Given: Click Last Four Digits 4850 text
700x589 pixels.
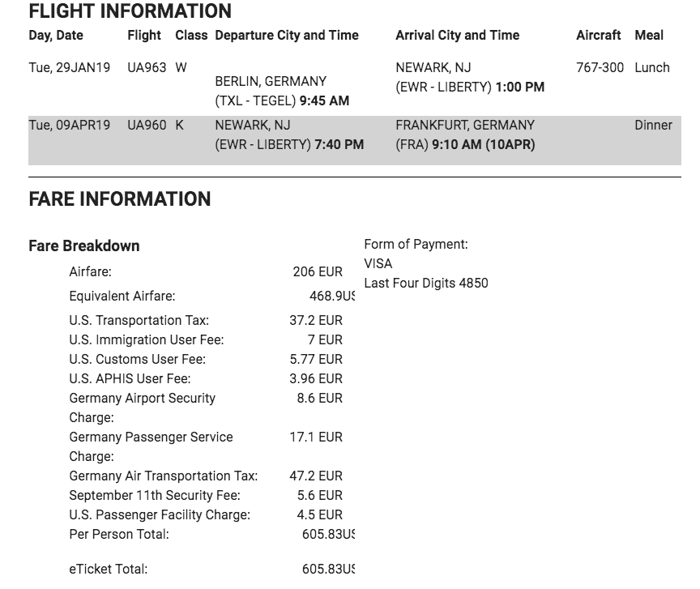Looking at the screenshot, I should click(426, 284).
